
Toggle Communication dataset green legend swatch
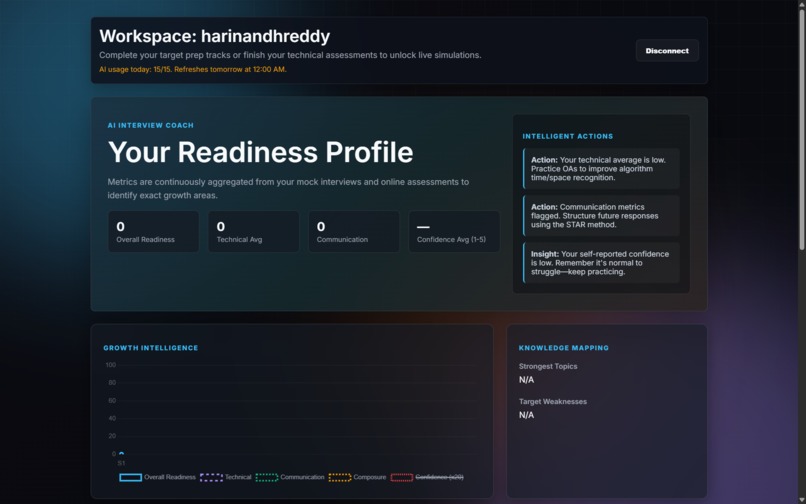coord(267,477)
